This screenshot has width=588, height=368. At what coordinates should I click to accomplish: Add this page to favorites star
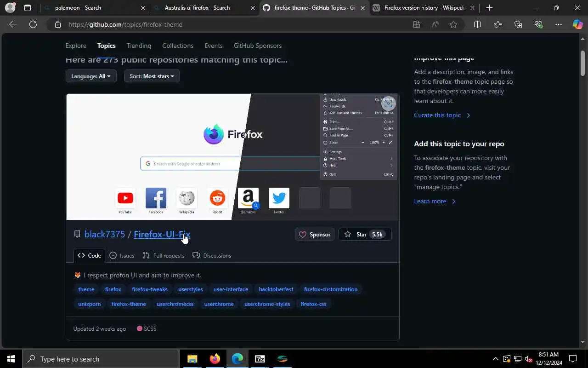click(453, 24)
